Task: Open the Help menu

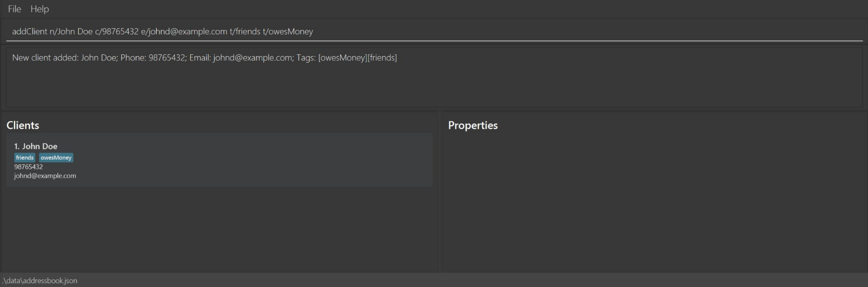Action: [x=39, y=9]
